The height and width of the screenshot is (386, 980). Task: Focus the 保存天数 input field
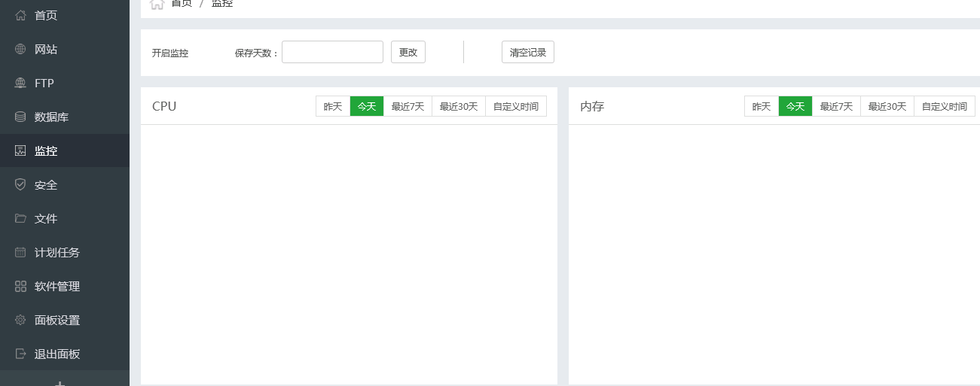332,52
